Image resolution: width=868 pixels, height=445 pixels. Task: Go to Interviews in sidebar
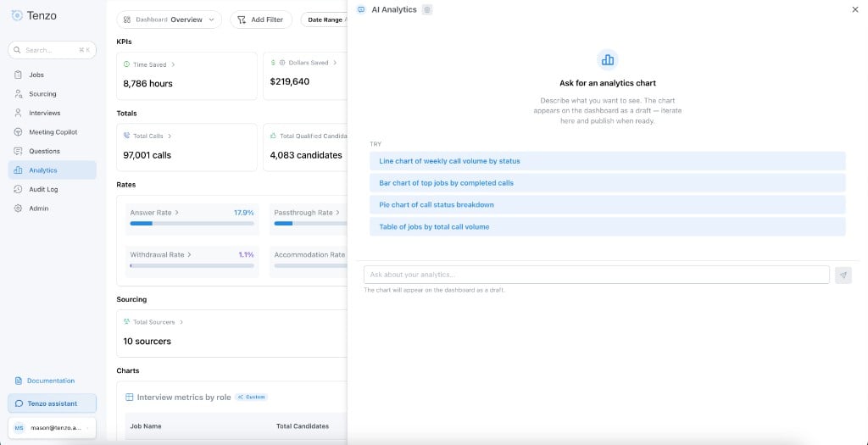click(x=52, y=113)
